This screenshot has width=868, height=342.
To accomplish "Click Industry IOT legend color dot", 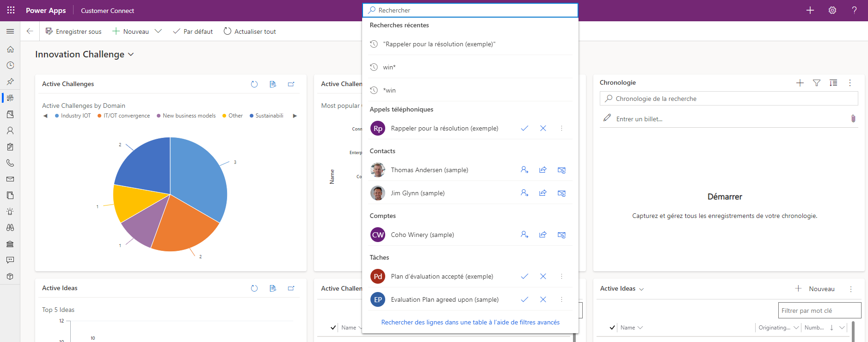I will (57, 116).
